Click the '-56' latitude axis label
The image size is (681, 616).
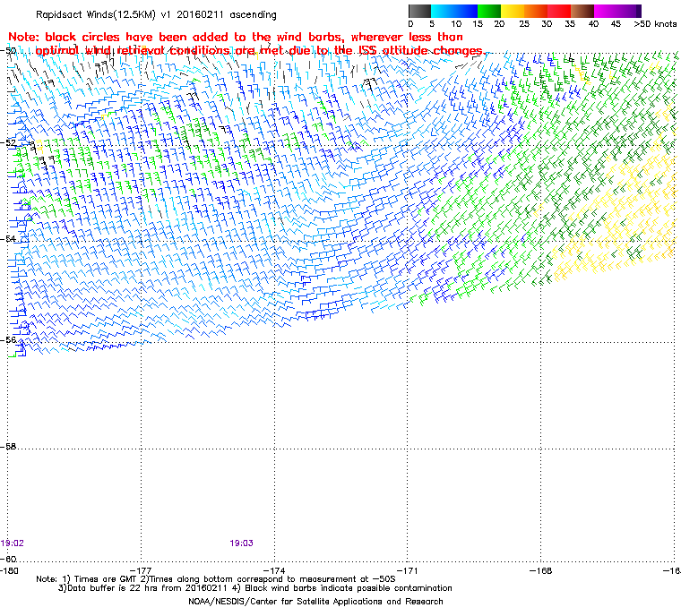point(9,340)
